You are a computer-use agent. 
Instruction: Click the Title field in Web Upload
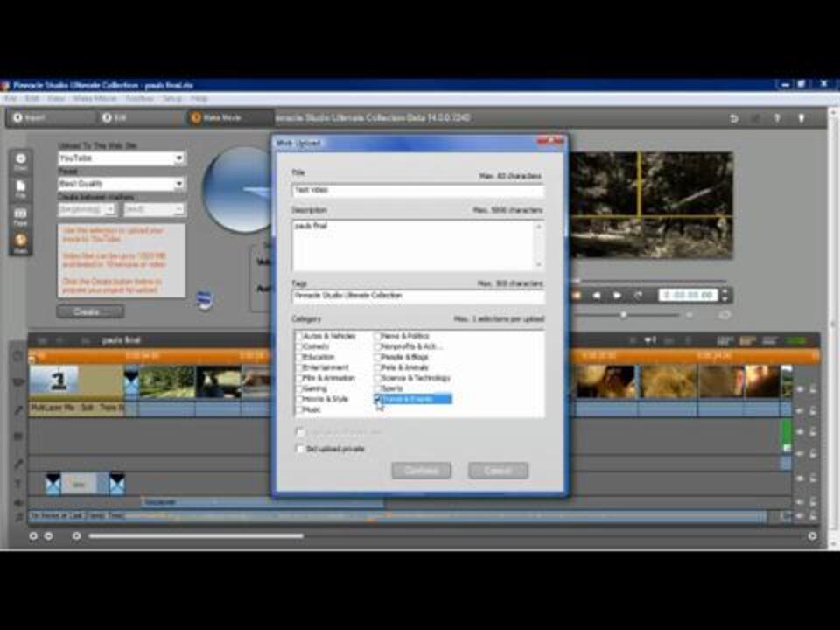tap(418, 190)
